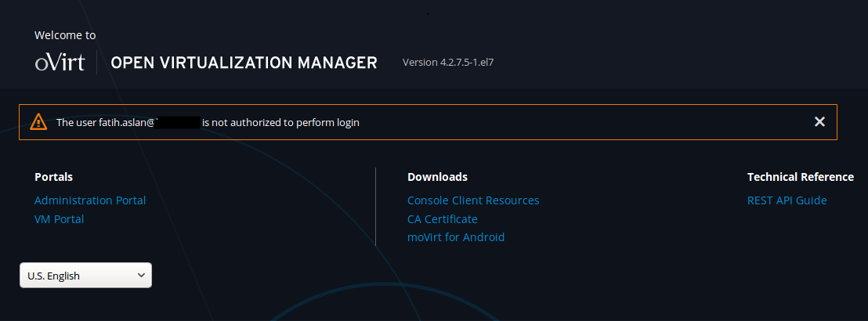Open the VM Portal link
The width and height of the screenshot is (868, 321).
(x=60, y=219)
